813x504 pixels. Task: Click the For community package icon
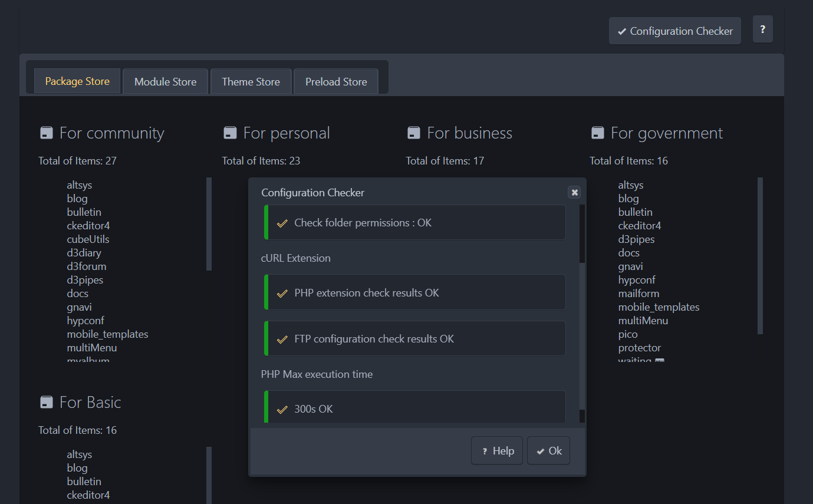(46, 133)
